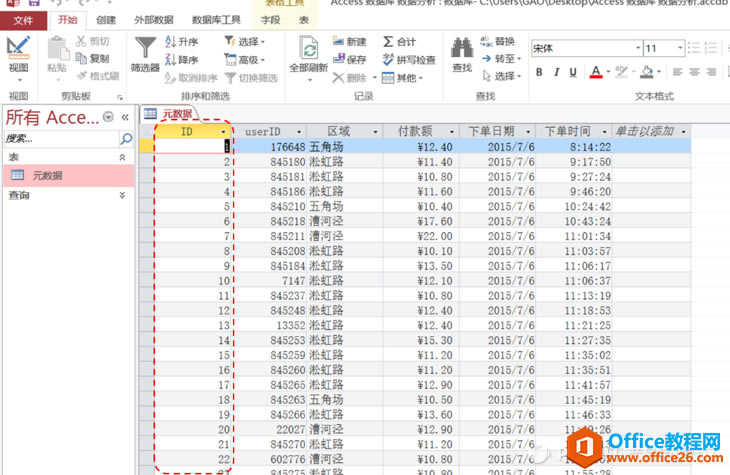Screen dimensions: 730x475
Task: Sort ascending with 升序
Action: 182,42
